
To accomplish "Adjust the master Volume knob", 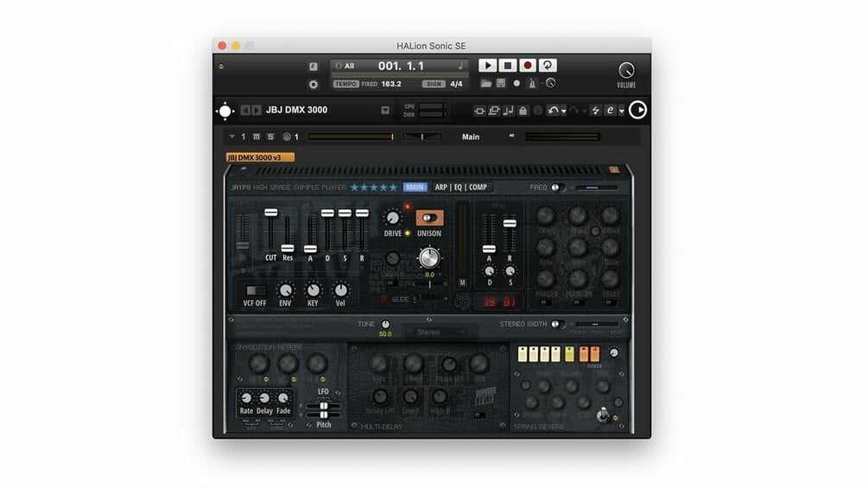I will coord(626,70).
